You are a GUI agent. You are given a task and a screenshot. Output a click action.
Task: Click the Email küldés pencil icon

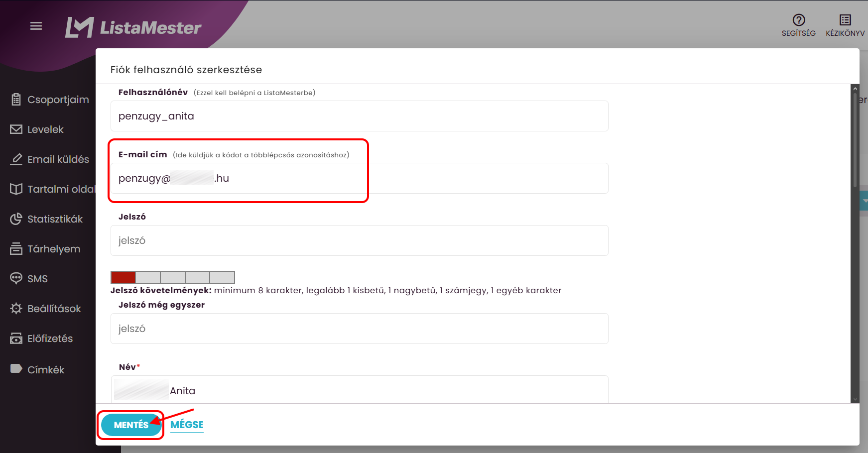(x=15, y=159)
